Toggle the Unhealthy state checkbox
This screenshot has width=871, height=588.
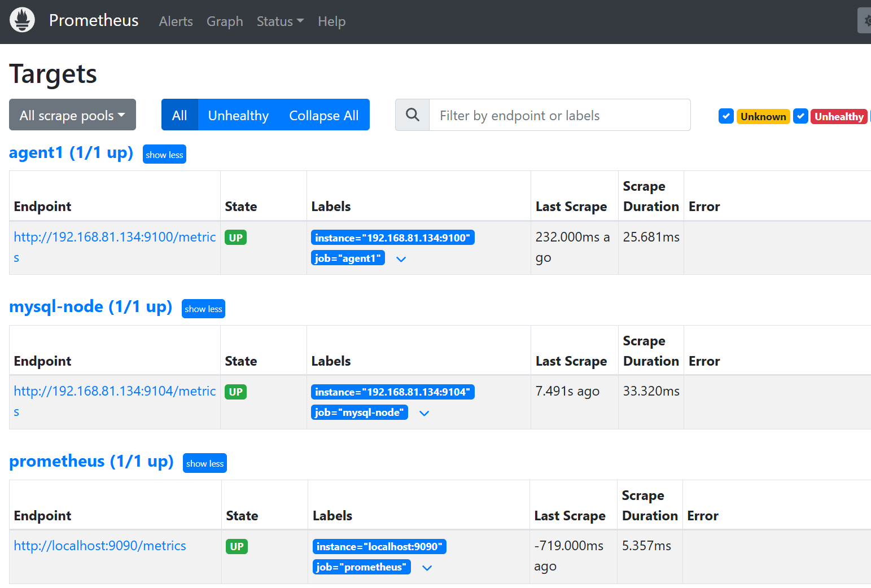[800, 116]
